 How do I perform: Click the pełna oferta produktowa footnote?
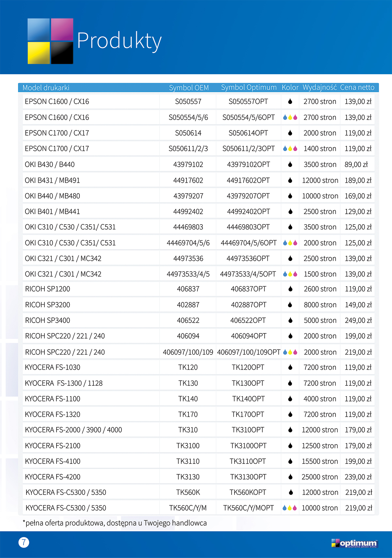point(115,523)
